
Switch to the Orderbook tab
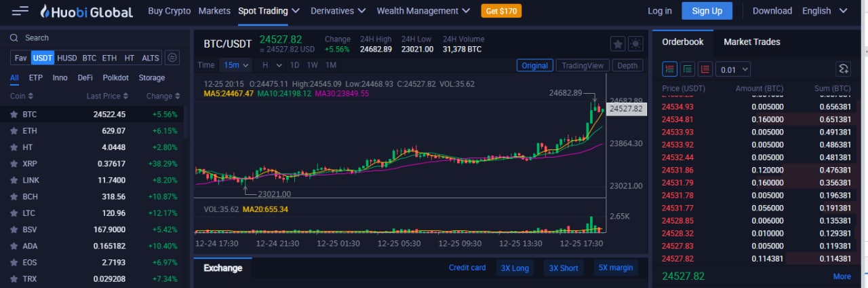pos(683,42)
